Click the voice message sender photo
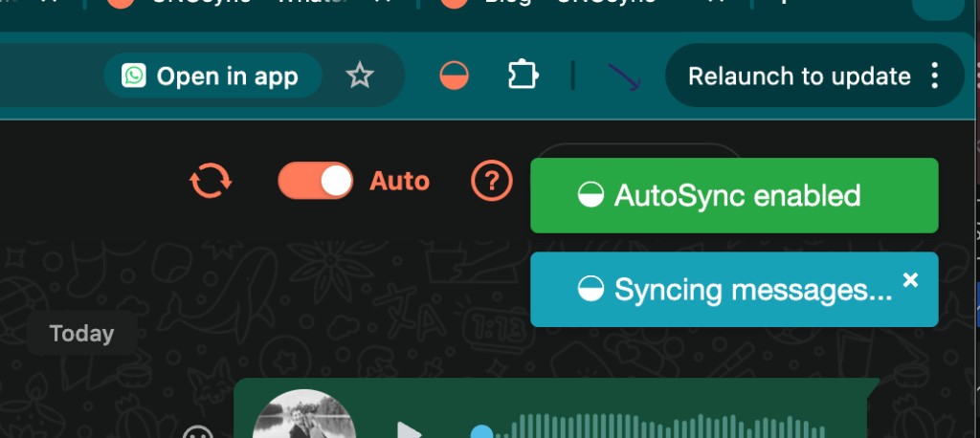 point(304,414)
